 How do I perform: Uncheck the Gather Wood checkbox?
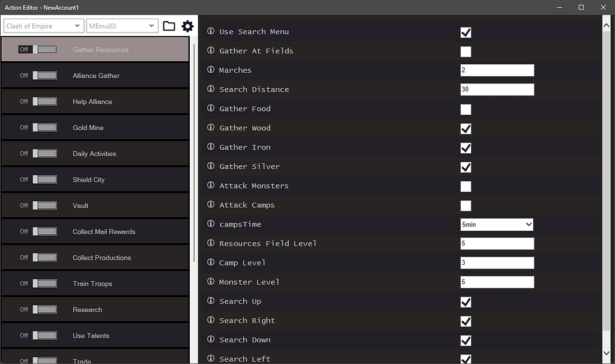(465, 129)
